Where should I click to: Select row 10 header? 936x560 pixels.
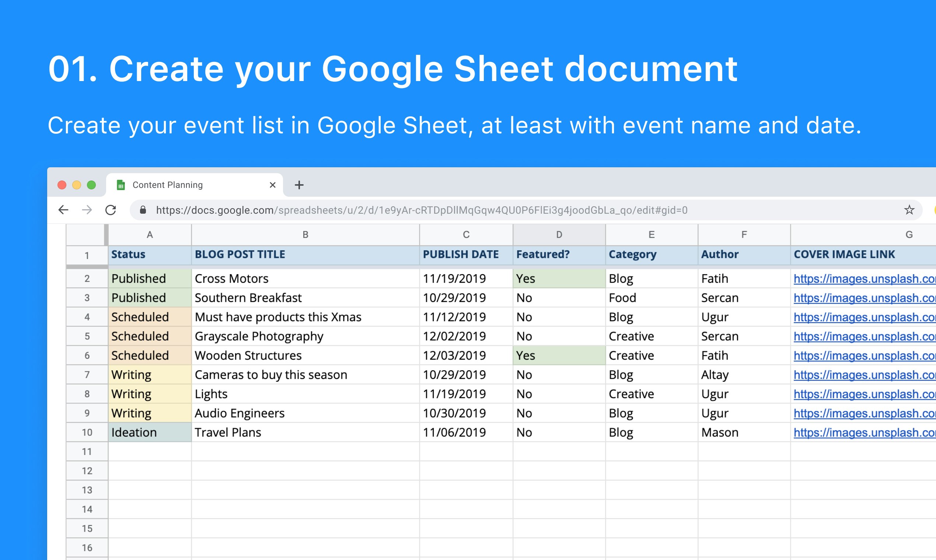pos(87,433)
